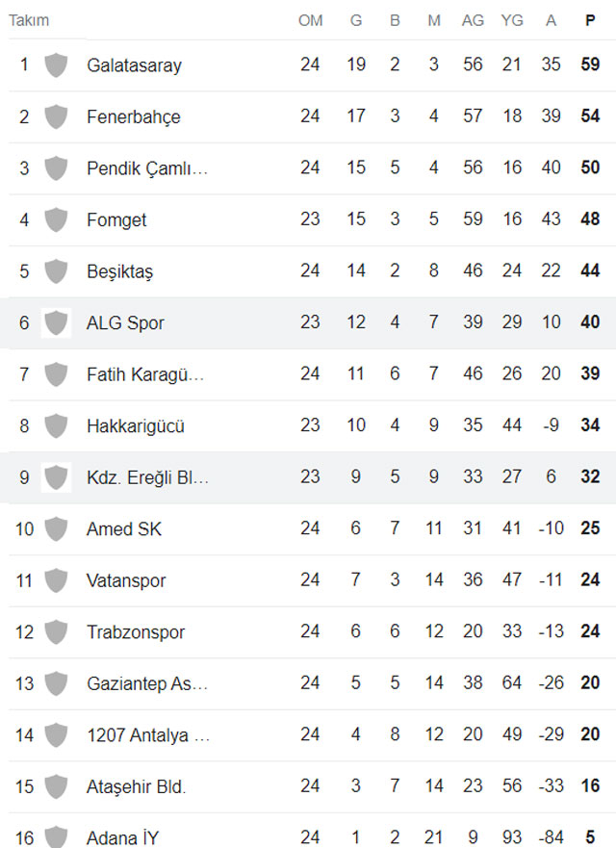
Task: Select Kdz. Ereğli shield icon
Action: click(56, 477)
